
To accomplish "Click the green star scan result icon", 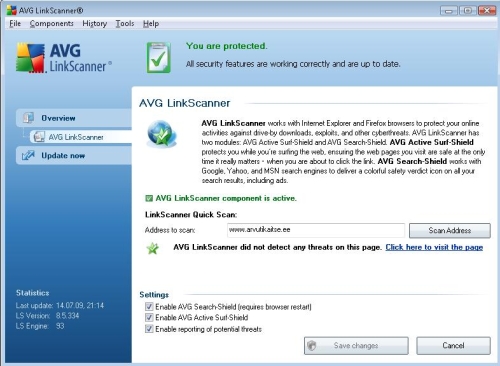I will (153, 248).
